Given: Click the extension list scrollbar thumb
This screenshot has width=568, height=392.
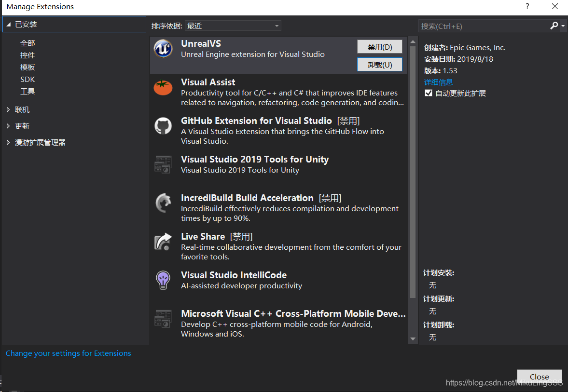Looking at the screenshot, I should (x=413, y=172).
